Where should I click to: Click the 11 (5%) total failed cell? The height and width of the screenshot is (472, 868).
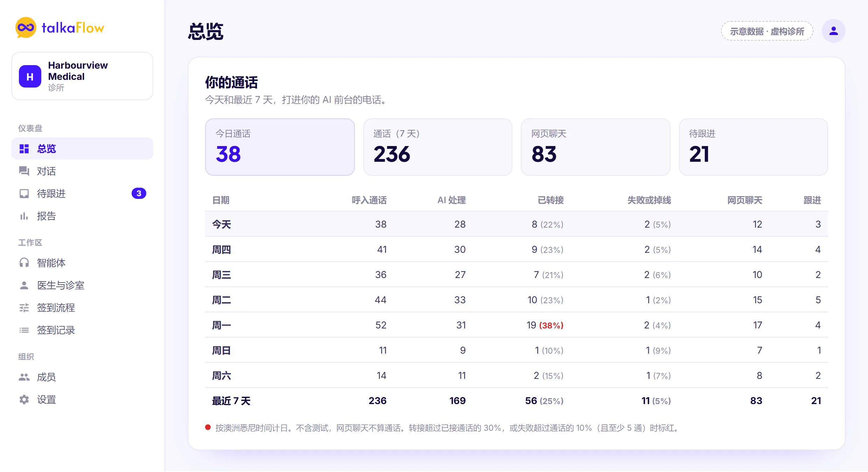[x=656, y=401]
